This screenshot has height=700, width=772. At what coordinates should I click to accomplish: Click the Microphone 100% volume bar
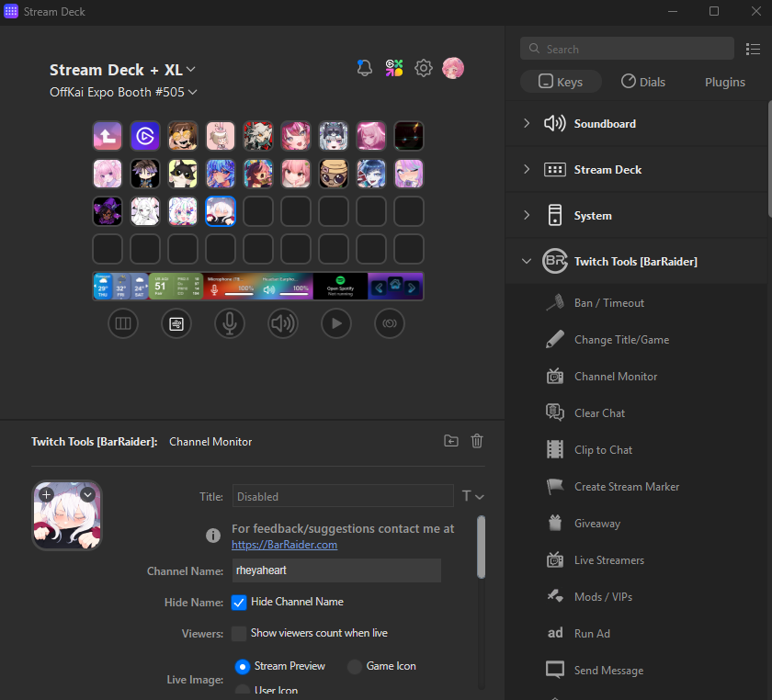[x=239, y=294]
